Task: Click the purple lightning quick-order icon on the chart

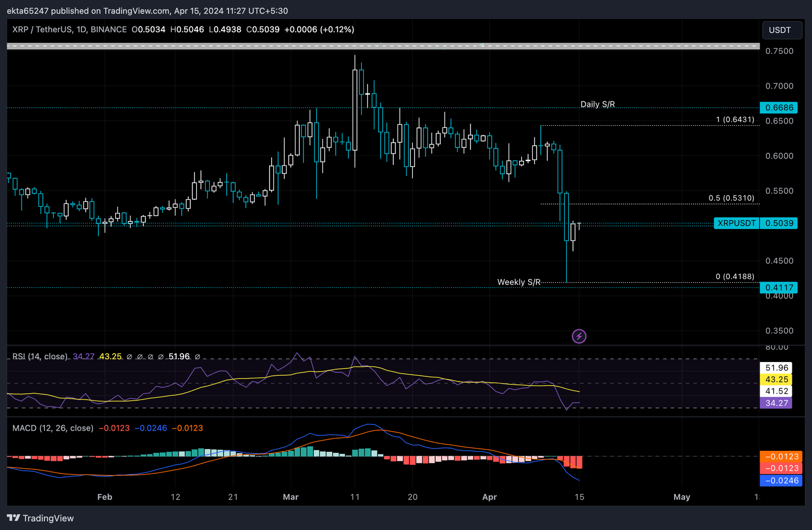Action: [579, 336]
